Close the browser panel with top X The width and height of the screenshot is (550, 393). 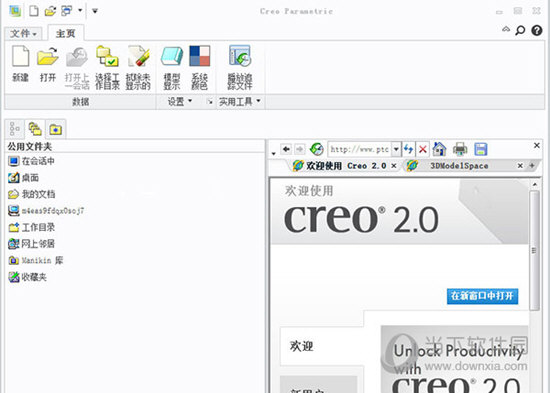coord(537,145)
